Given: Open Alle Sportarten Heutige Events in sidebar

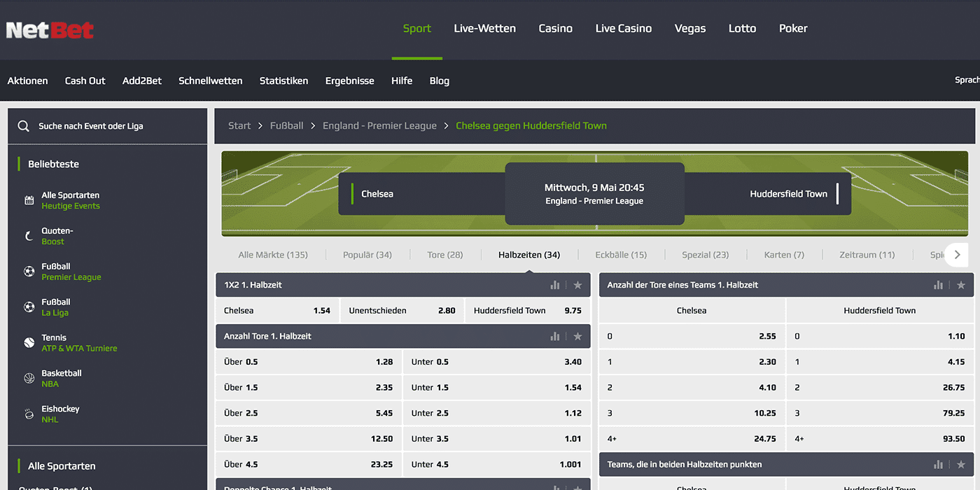Looking at the screenshot, I should pos(71,200).
